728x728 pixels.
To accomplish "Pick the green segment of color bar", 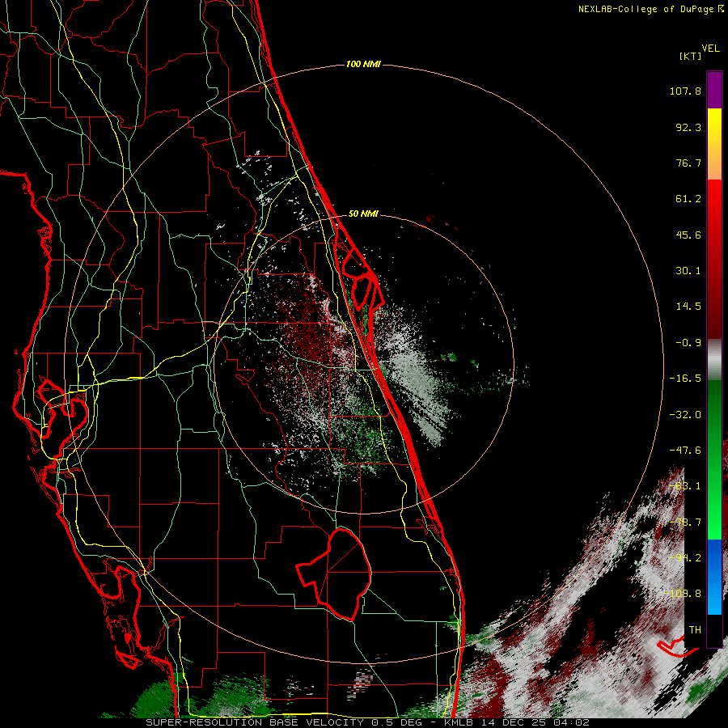I will tap(714, 459).
